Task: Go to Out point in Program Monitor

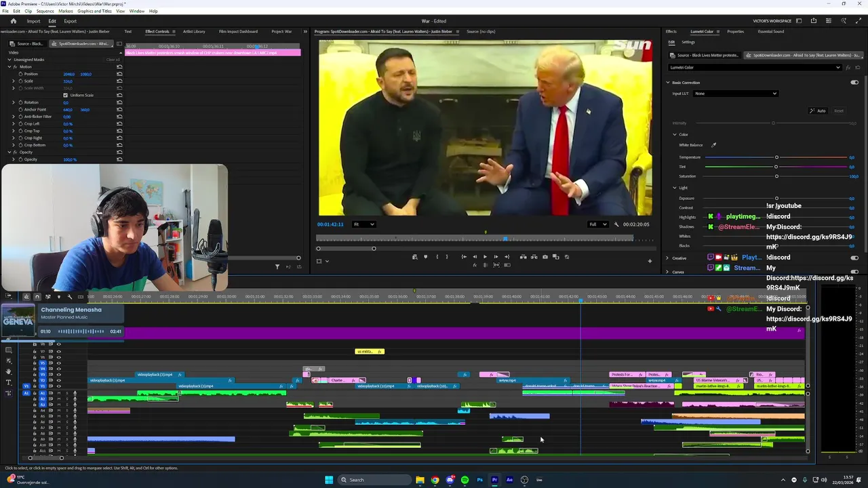Action: [507, 257]
